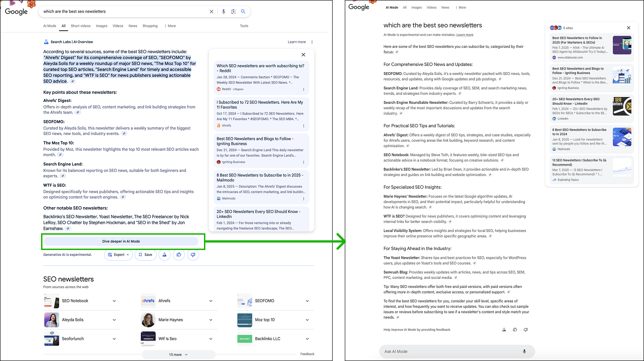The width and height of the screenshot is (644, 361).
Task: Expand the Backlinko LLC entry
Action: pos(307,339)
